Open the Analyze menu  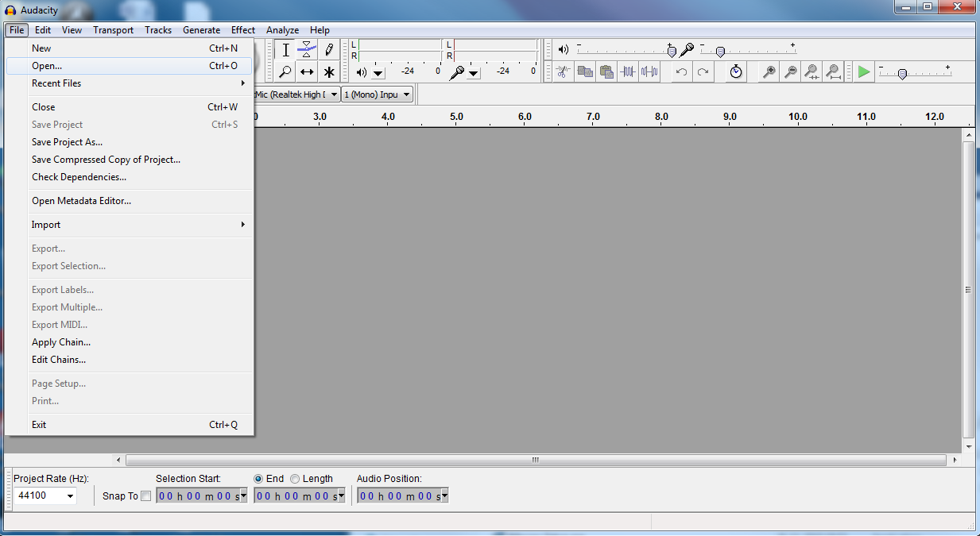coord(282,30)
